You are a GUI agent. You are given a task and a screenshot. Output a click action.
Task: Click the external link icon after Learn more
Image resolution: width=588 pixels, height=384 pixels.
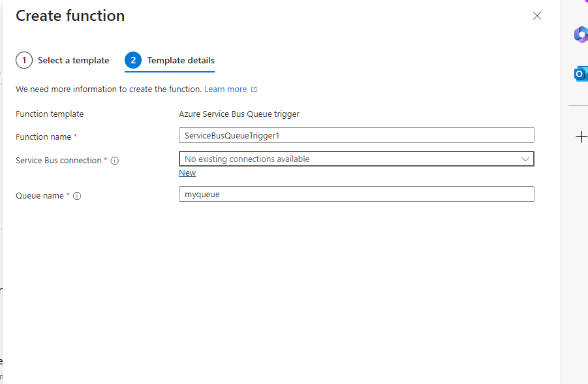254,89
